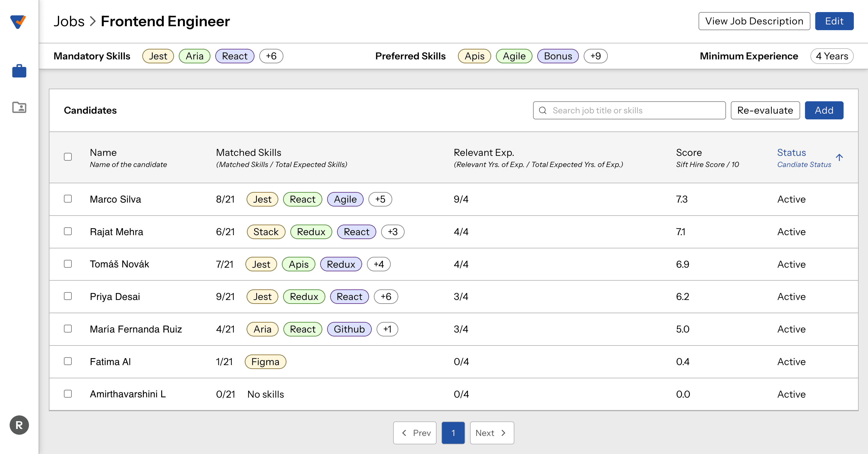
Task: Click the Apis preferred skill chip
Action: pyautogui.click(x=475, y=56)
